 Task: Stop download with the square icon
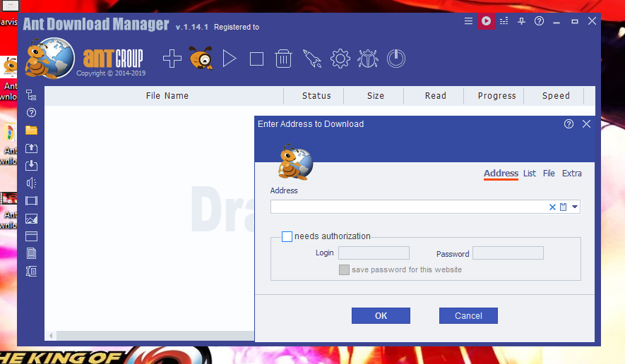point(256,59)
